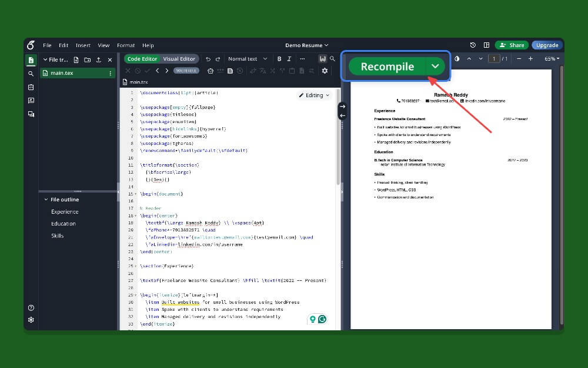This screenshot has height=368, width=588.
Task: Open the editor settings gear icon
Action: 325,71
